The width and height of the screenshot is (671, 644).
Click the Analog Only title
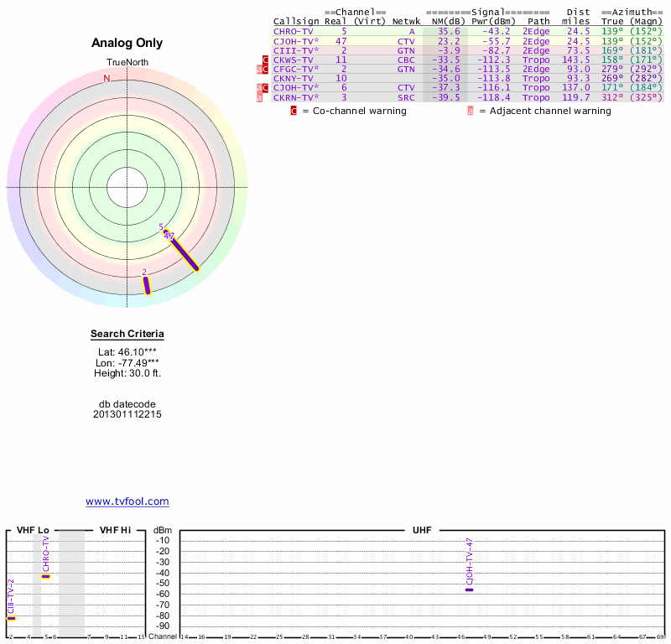point(127,43)
